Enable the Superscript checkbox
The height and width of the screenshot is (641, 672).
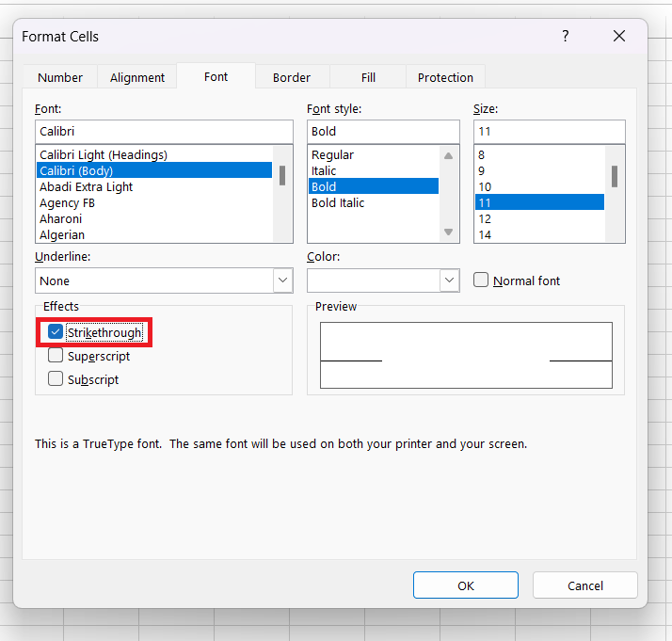pyautogui.click(x=56, y=355)
